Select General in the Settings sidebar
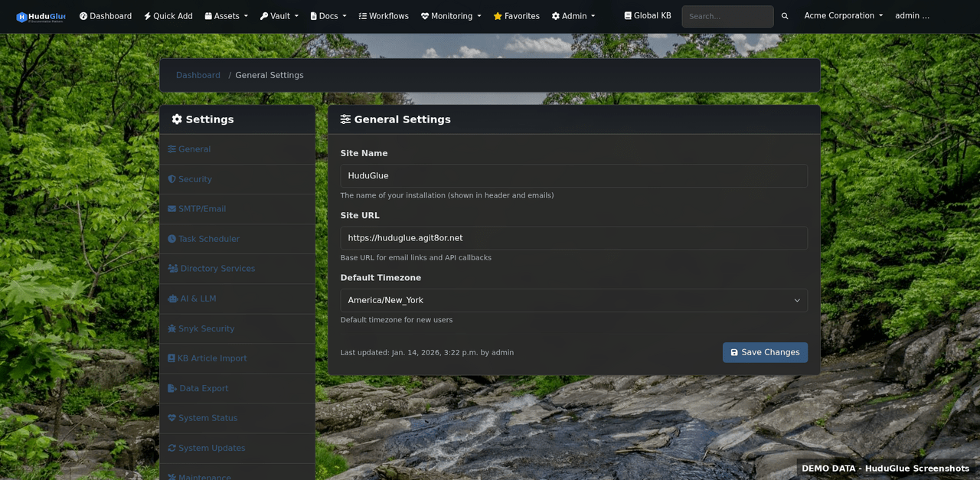Image resolution: width=980 pixels, height=480 pixels. click(x=237, y=149)
